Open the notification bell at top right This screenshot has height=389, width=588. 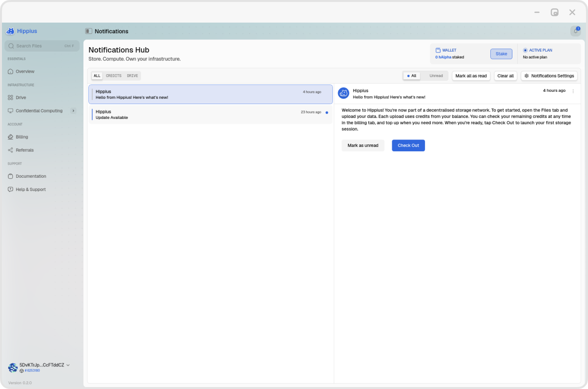tap(576, 31)
